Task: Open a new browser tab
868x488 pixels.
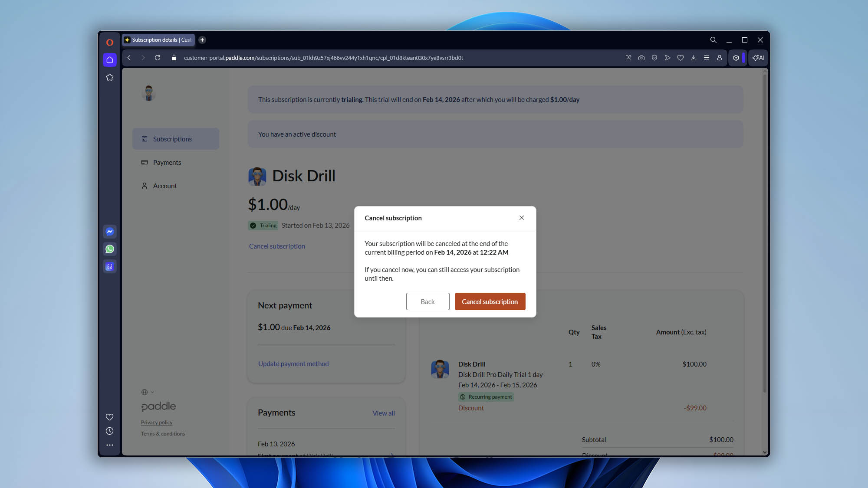Action: [x=202, y=40]
